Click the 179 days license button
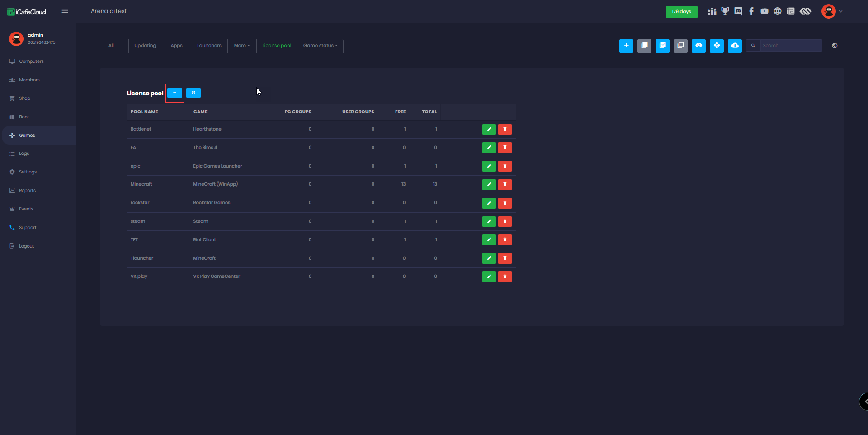868x435 pixels. point(681,12)
